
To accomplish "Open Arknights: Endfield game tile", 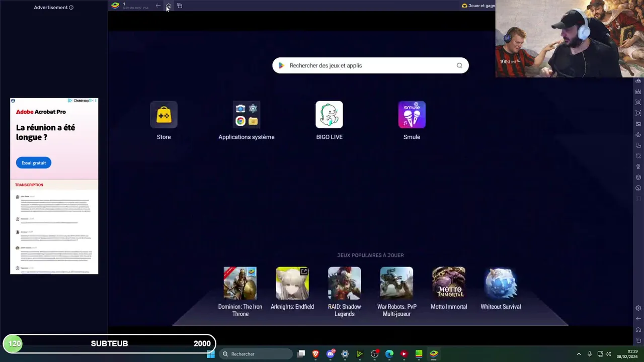I will click(292, 283).
